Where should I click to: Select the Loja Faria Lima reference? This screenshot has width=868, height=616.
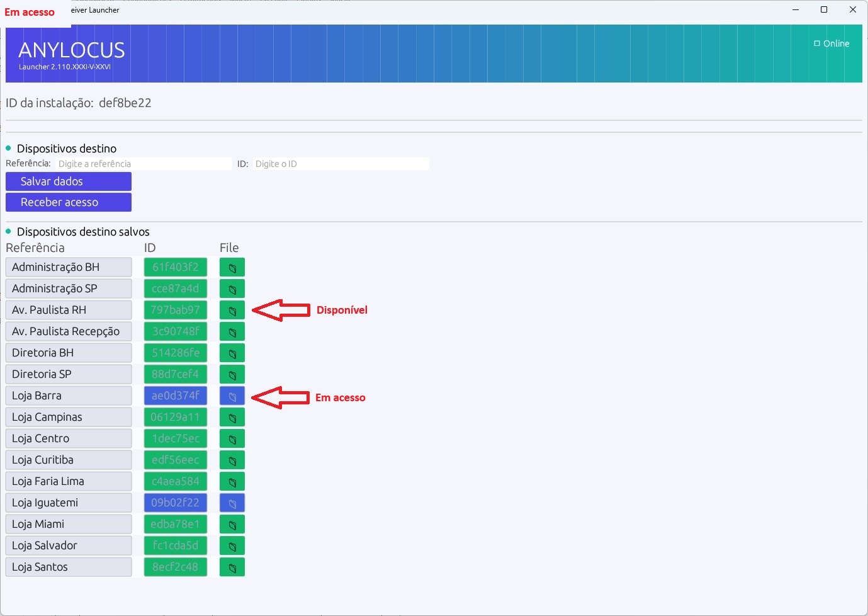click(x=69, y=482)
